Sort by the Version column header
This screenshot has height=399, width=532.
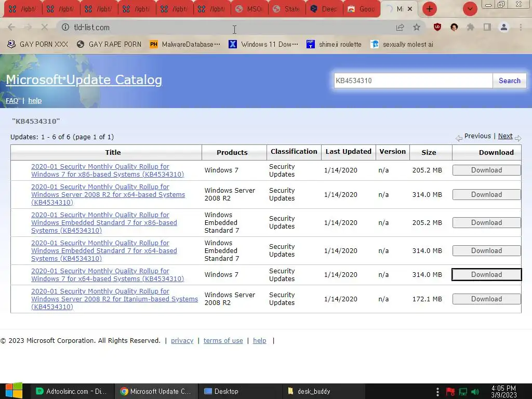coord(393,152)
